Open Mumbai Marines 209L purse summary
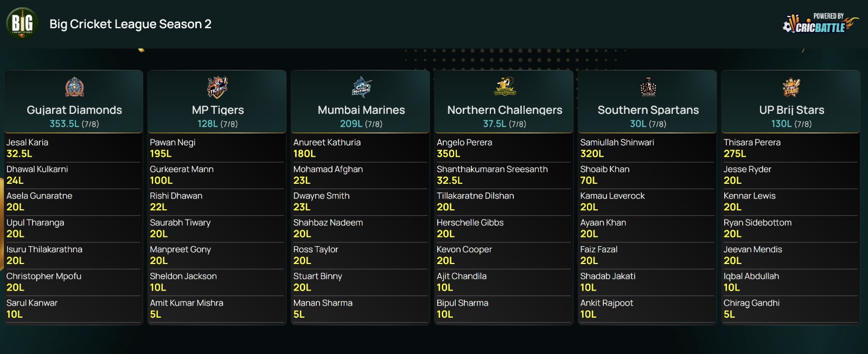The image size is (868, 354). tap(361, 124)
